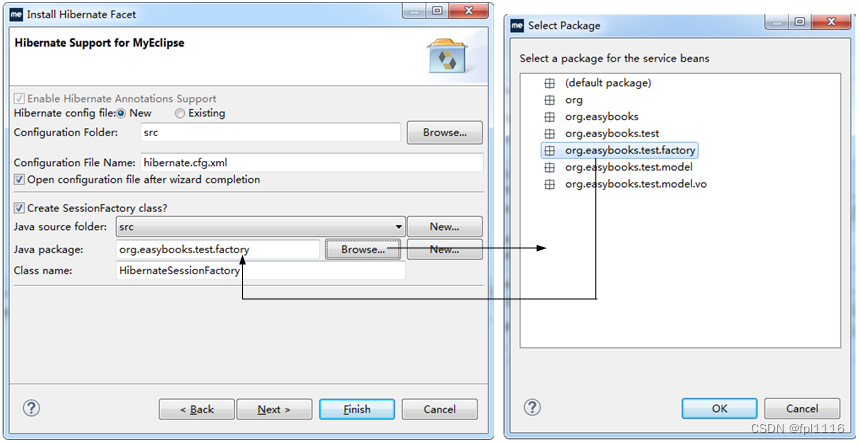This screenshot has width=860, height=445.
Task: Click the help icon in Select Package dialog
Action: [x=532, y=407]
